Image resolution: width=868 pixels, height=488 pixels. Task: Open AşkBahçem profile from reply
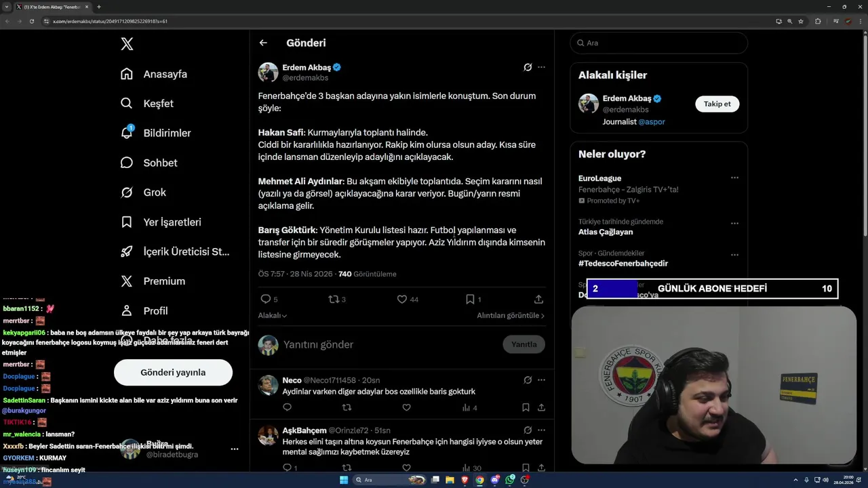coord(304,430)
